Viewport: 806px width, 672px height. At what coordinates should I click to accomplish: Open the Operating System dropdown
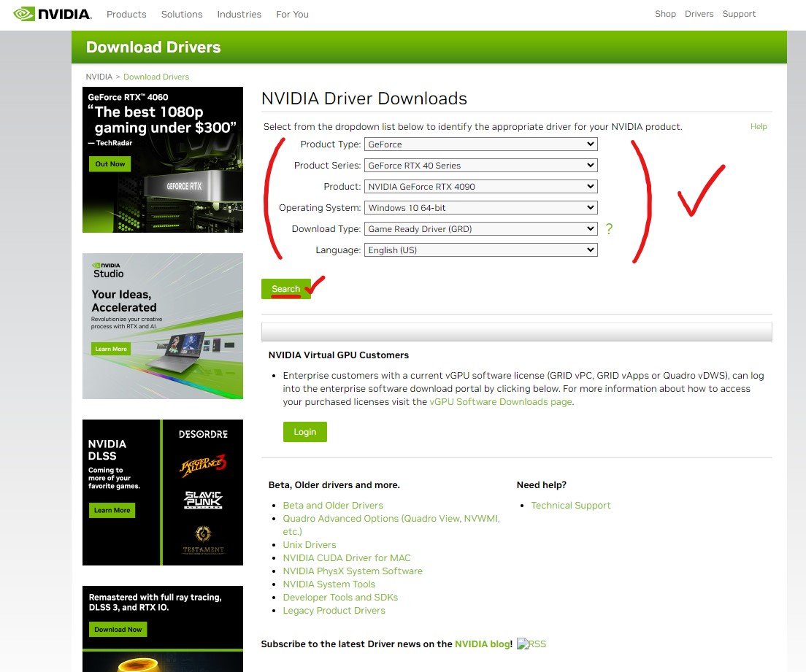tap(480, 207)
